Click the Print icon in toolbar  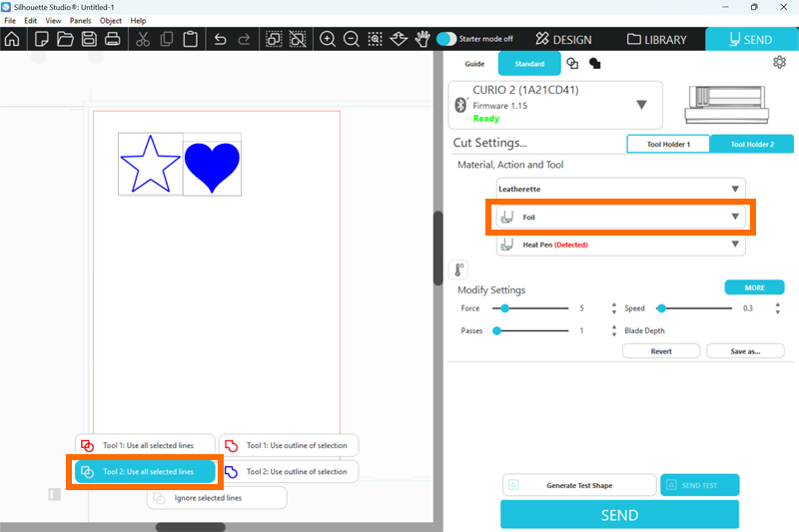tap(113, 40)
